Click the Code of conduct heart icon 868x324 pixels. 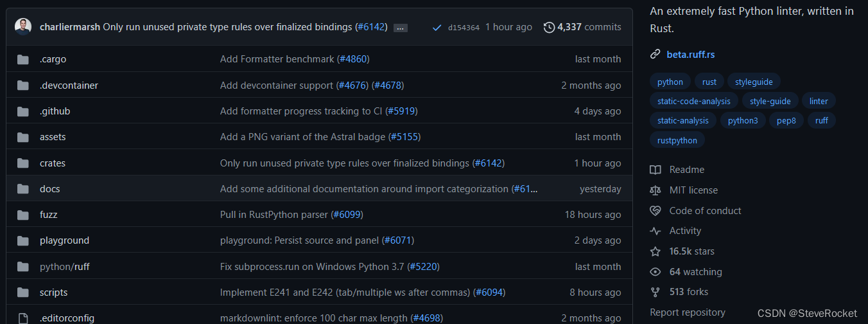pos(655,211)
